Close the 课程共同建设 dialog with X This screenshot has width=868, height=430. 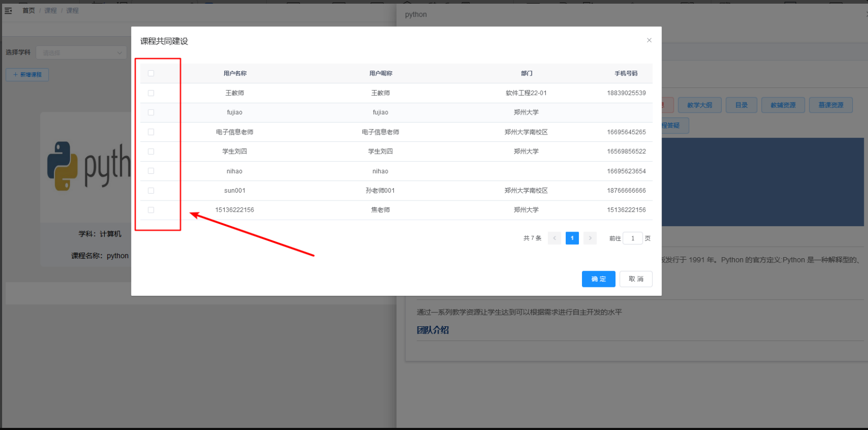pyautogui.click(x=649, y=40)
